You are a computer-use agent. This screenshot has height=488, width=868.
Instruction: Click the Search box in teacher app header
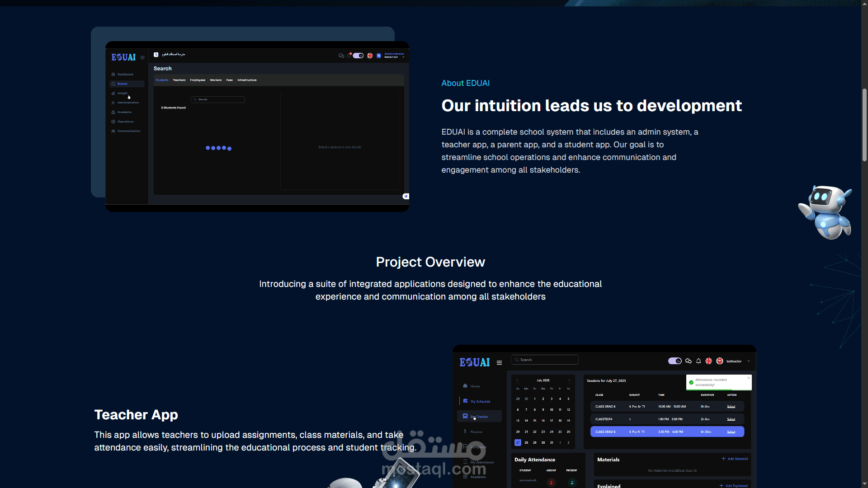[545, 360]
